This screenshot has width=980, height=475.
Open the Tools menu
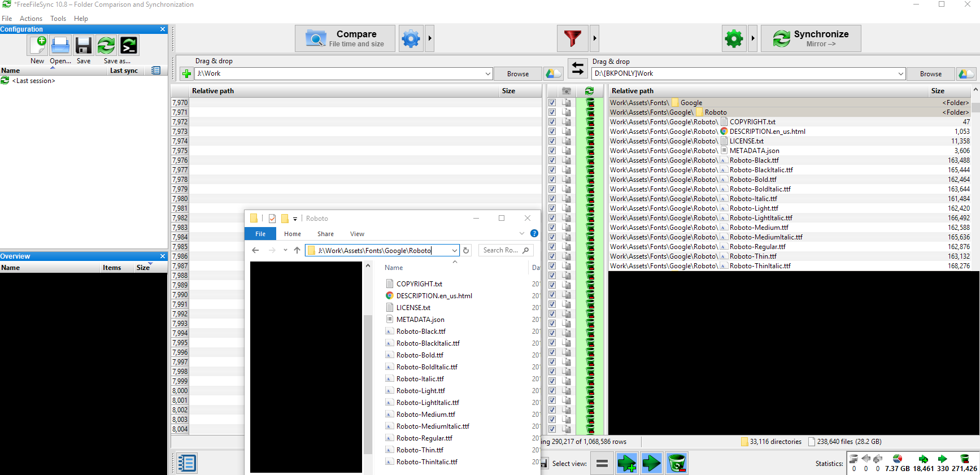(58, 19)
